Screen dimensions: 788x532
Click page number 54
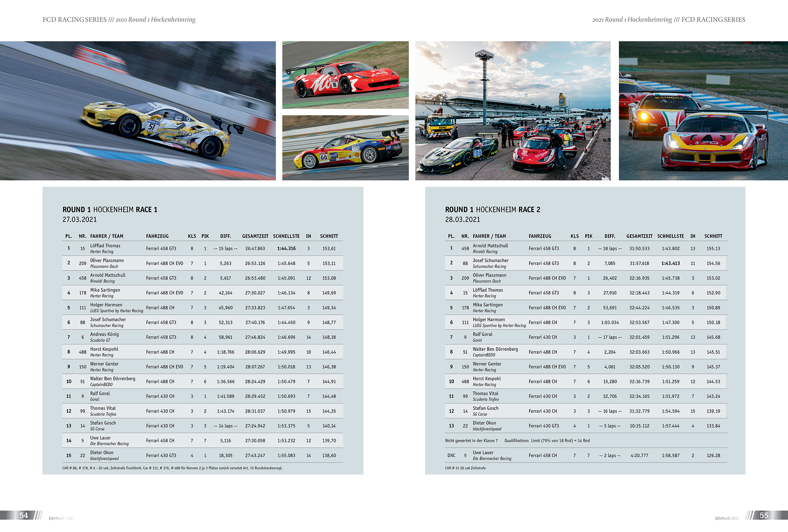click(x=24, y=516)
